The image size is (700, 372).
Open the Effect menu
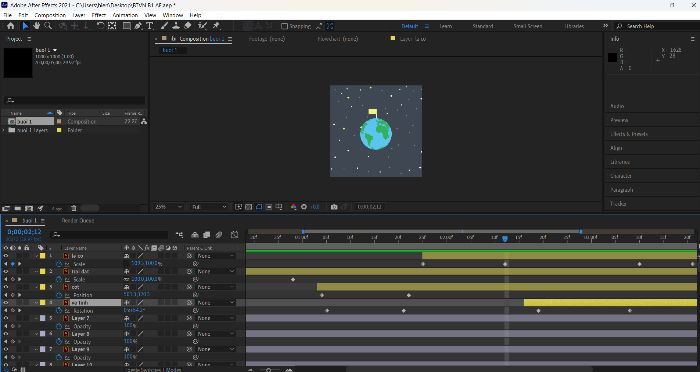[x=99, y=15]
